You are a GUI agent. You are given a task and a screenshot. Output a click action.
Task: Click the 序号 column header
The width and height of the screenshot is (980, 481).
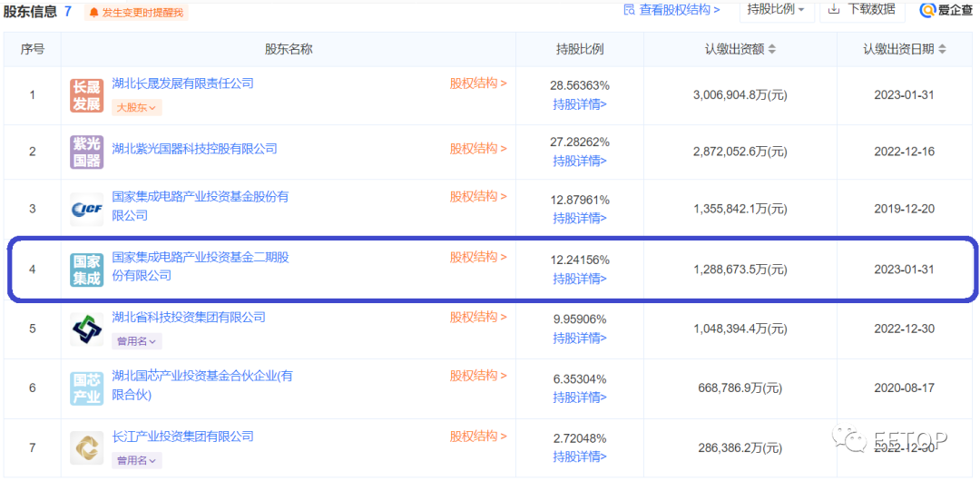(x=33, y=49)
